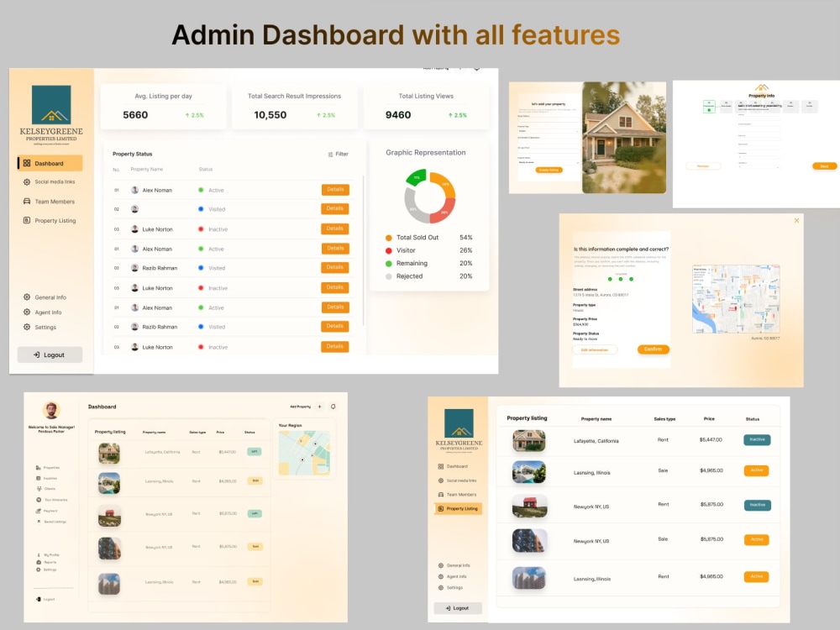Click the orange Total Sold Out legend dot
The height and width of the screenshot is (630, 840).
388,238
